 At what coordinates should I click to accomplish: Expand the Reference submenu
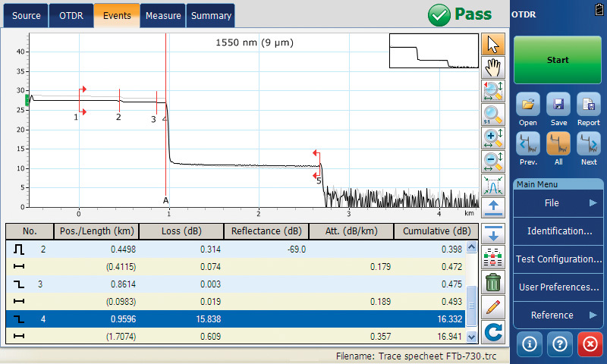point(558,315)
